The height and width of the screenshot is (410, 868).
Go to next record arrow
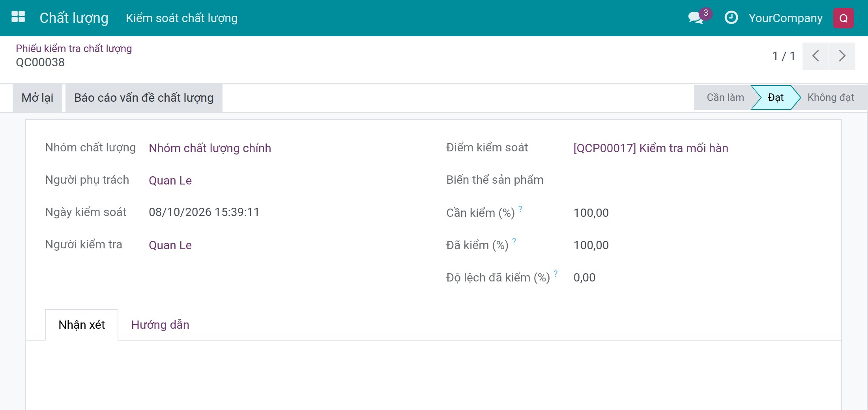click(842, 56)
